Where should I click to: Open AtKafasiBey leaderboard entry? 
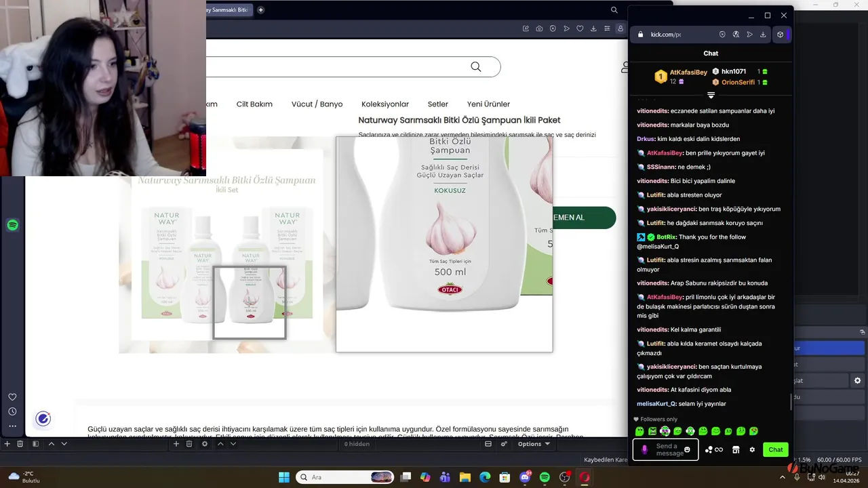(681, 77)
